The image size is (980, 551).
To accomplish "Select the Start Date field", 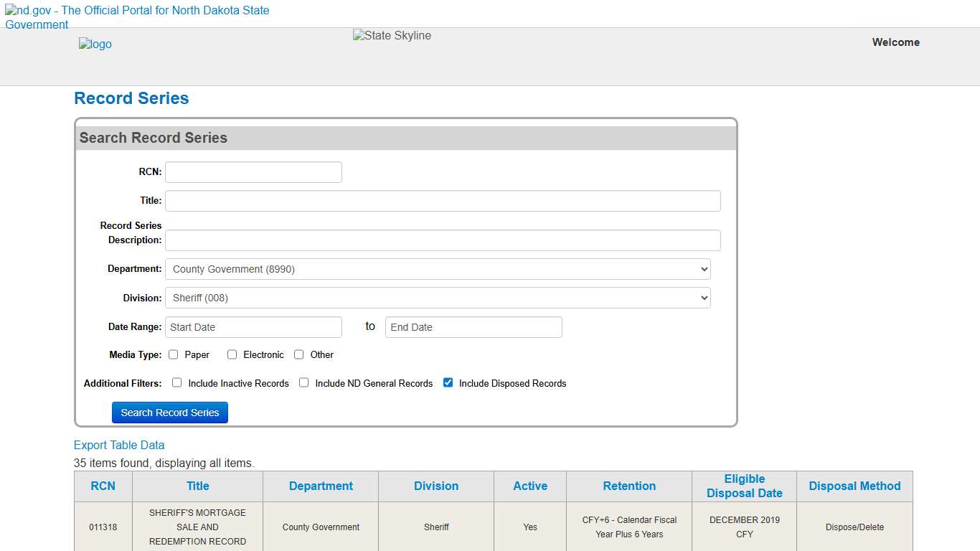I will click(253, 326).
